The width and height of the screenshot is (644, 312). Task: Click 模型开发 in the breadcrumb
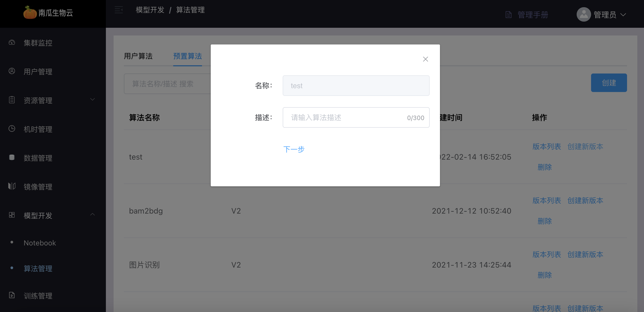click(x=150, y=10)
